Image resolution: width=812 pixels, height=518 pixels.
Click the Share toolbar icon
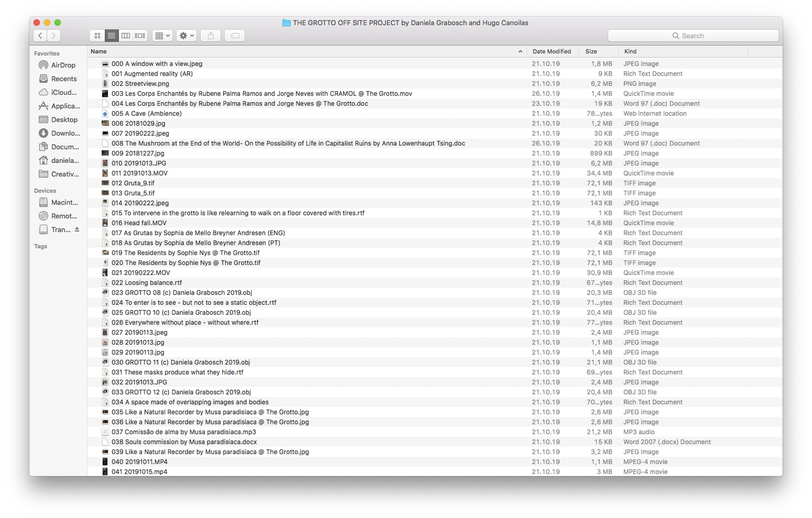[x=211, y=35]
